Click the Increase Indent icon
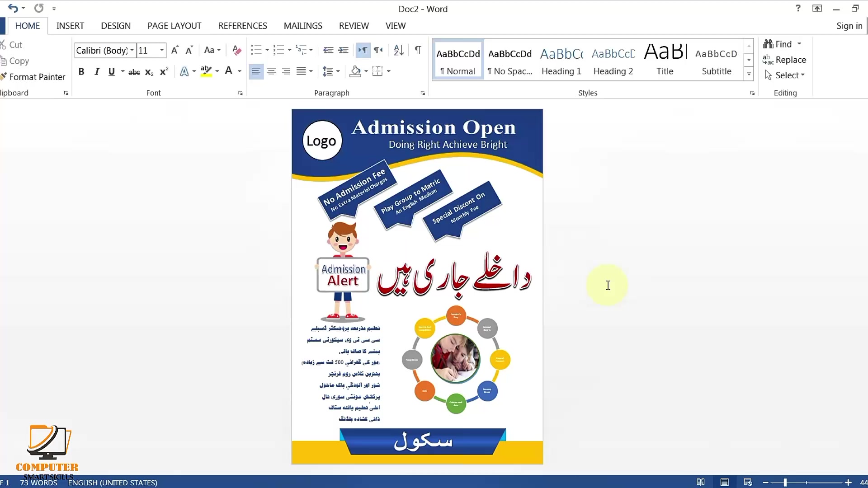The width and height of the screenshot is (868, 488). coord(344,50)
